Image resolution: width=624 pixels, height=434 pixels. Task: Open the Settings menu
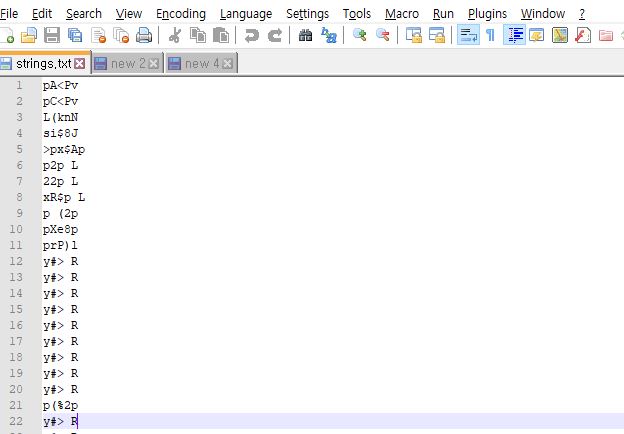(307, 14)
